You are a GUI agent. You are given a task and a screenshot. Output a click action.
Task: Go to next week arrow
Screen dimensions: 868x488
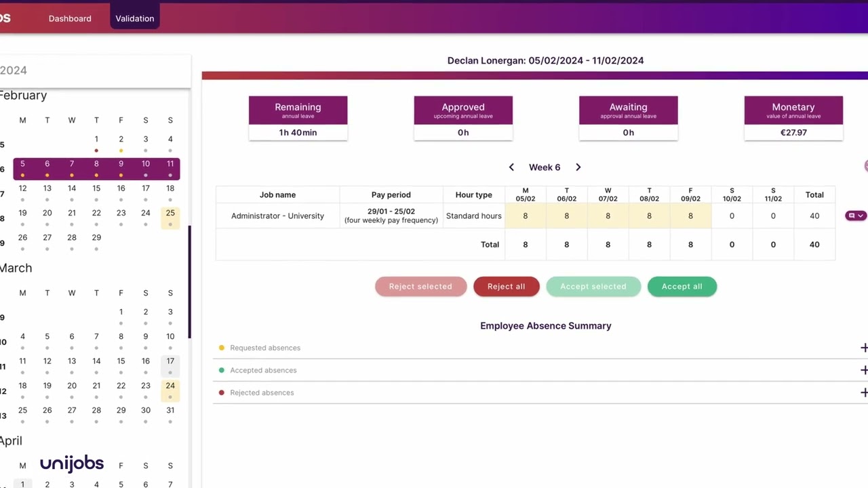click(x=578, y=167)
